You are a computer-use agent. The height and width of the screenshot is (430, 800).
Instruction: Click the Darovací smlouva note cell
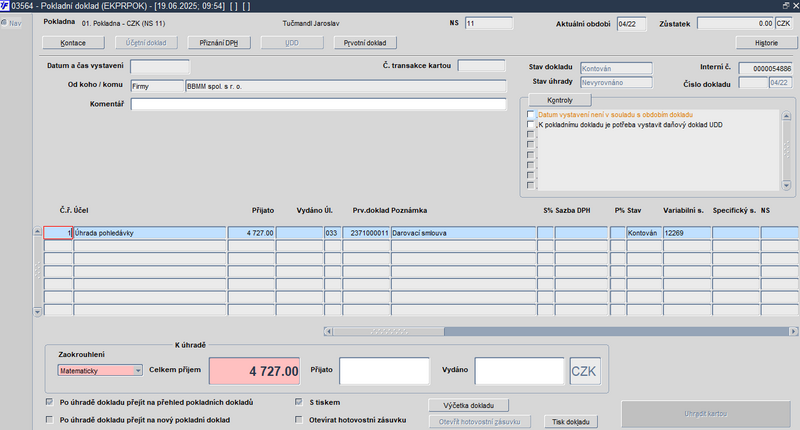pos(464,233)
